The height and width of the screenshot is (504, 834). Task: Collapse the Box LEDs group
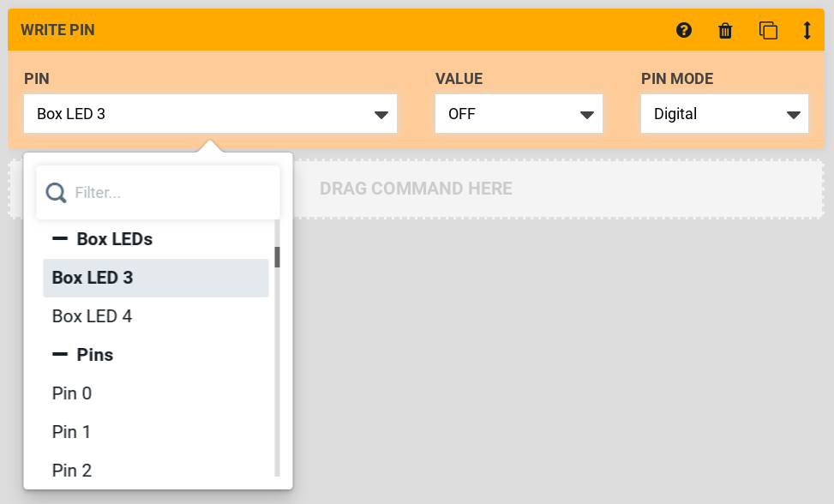pos(60,239)
